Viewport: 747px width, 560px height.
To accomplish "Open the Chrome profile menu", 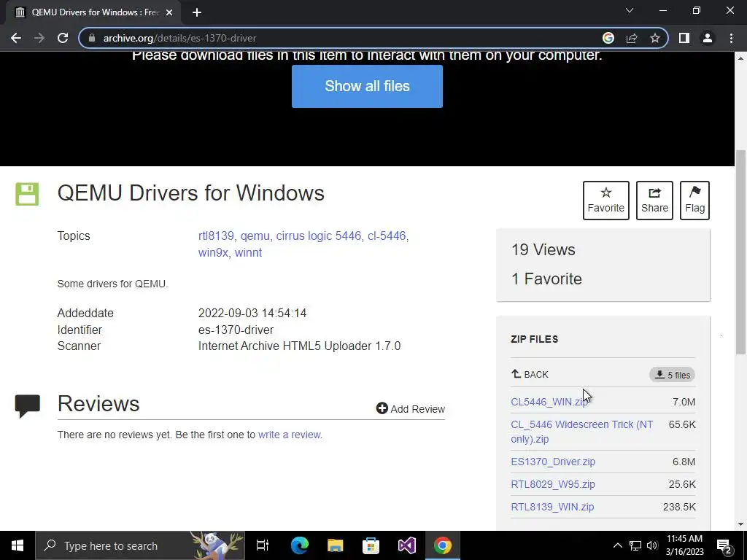I will tap(708, 38).
